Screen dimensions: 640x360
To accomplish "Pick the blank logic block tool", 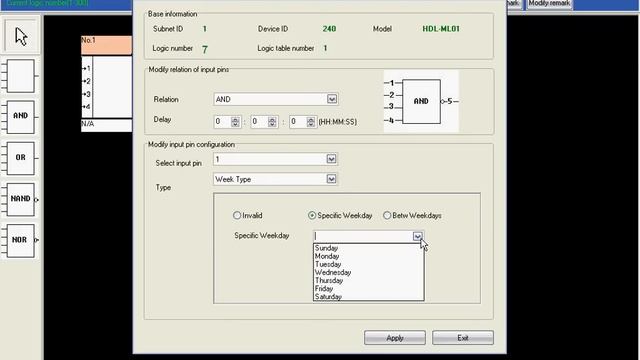I will (x=20, y=76).
